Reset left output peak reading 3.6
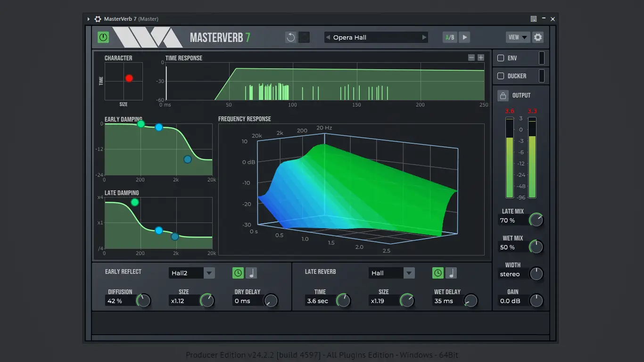 click(x=510, y=111)
